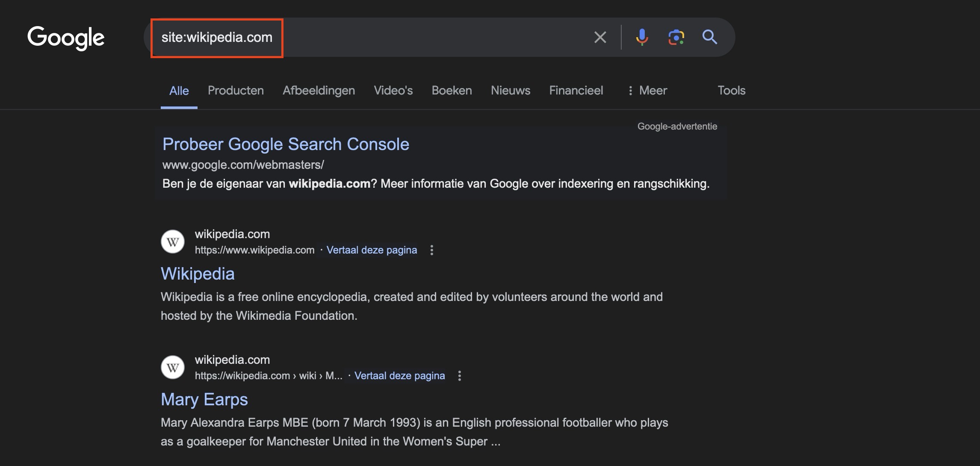Click the Mary Alexandra Earps snippet text

click(414, 432)
